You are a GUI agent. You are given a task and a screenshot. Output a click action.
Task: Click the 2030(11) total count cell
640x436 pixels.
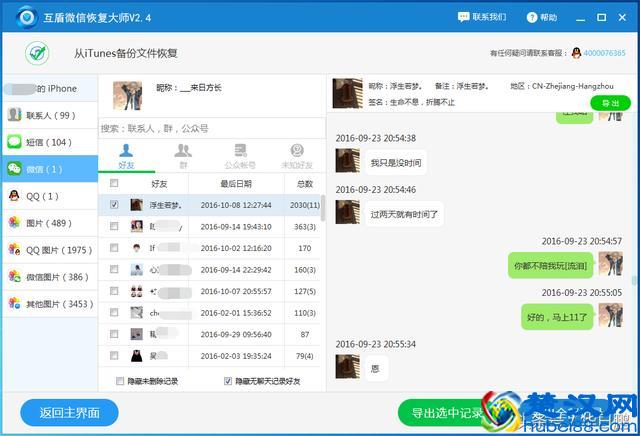click(305, 205)
